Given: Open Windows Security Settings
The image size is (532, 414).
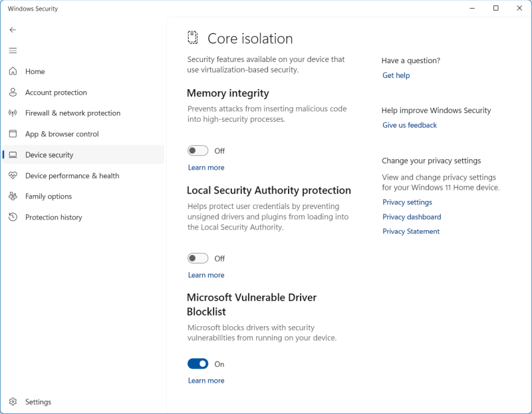Looking at the screenshot, I should point(38,401).
